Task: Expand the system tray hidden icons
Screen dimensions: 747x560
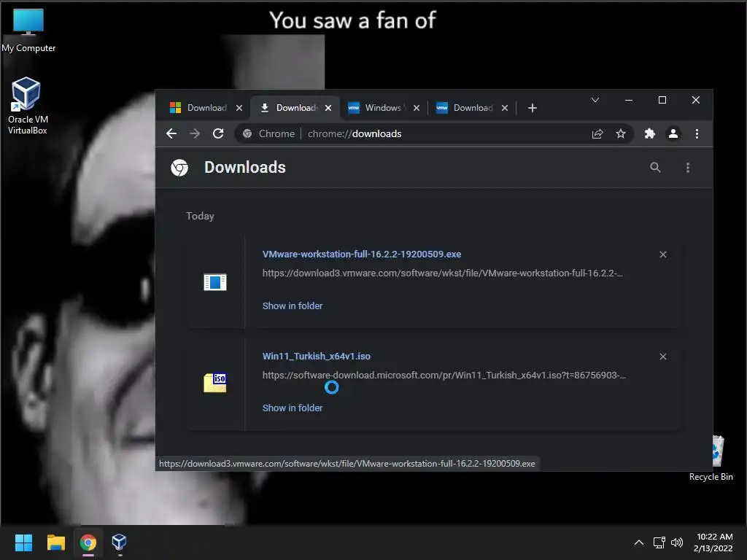Action: tap(639, 542)
